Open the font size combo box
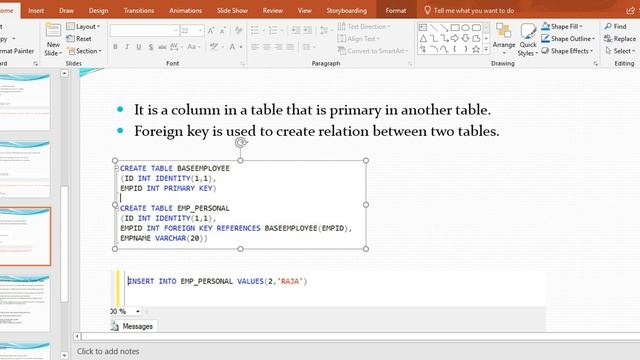The height and width of the screenshot is (360, 640). point(191,31)
